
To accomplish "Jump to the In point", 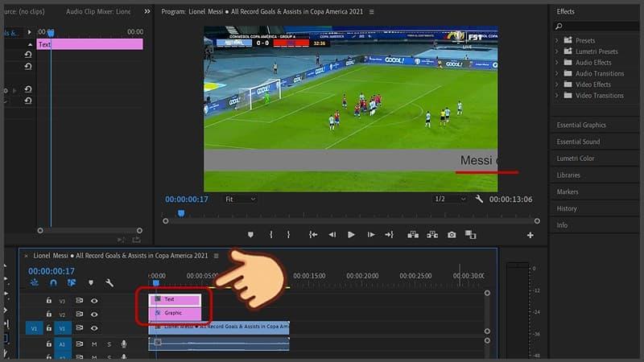I will 313,235.
